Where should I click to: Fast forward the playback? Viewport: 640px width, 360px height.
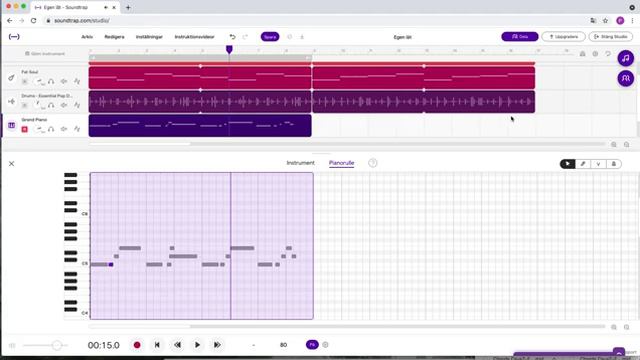click(217, 345)
